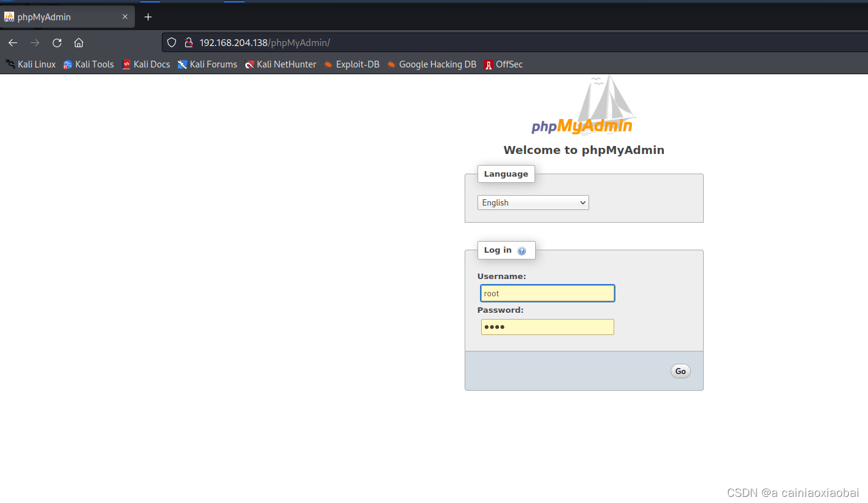
Task: Open the English language dropdown
Action: pos(533,202)
